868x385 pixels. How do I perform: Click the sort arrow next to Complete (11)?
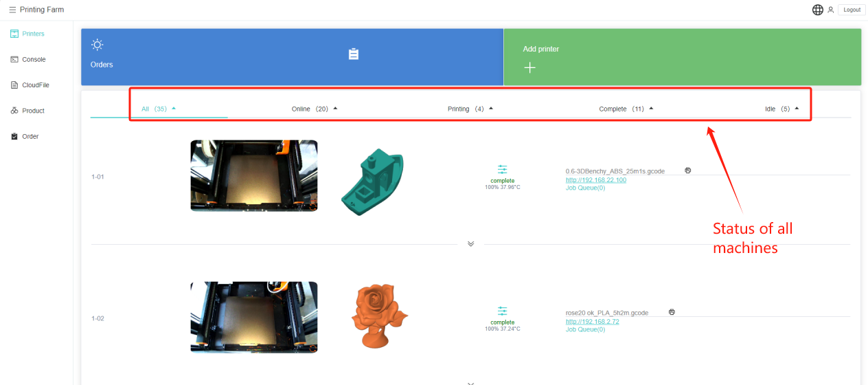(651, 108)
